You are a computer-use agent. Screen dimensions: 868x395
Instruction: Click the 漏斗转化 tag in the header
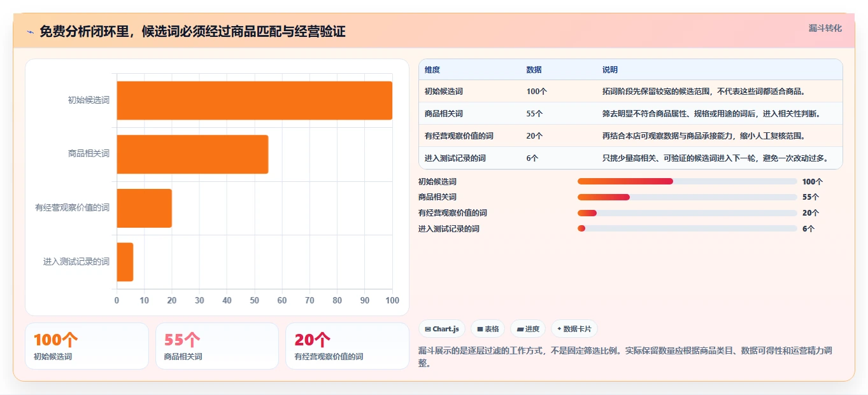point(825,29)
